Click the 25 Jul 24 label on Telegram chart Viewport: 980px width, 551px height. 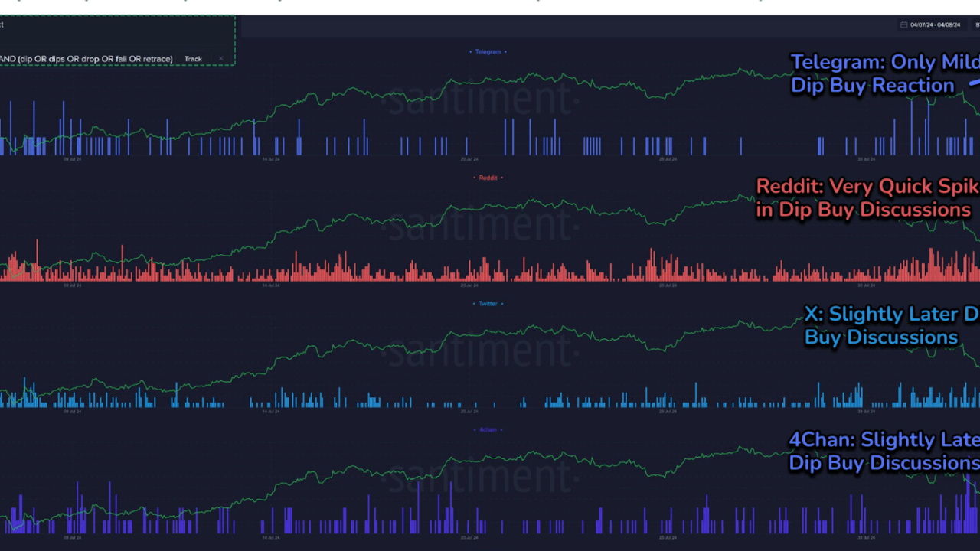pyautogui.click(x=667, y=160)
